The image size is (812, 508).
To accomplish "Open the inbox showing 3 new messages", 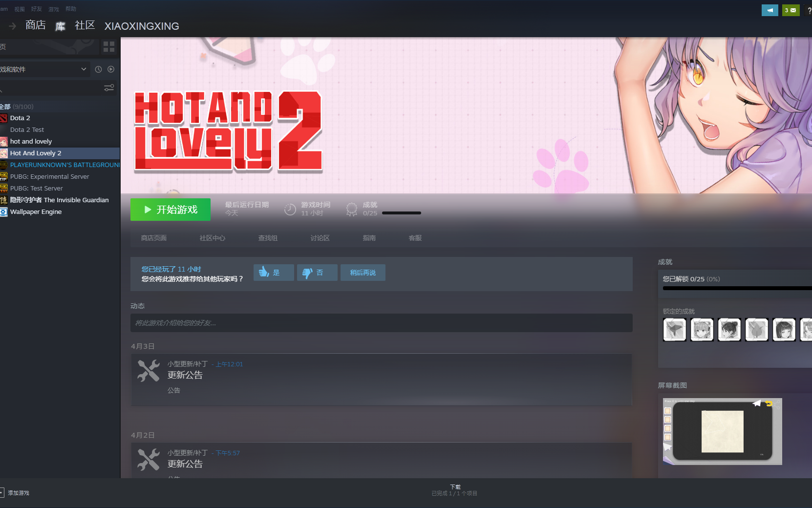I will (791, 10).
